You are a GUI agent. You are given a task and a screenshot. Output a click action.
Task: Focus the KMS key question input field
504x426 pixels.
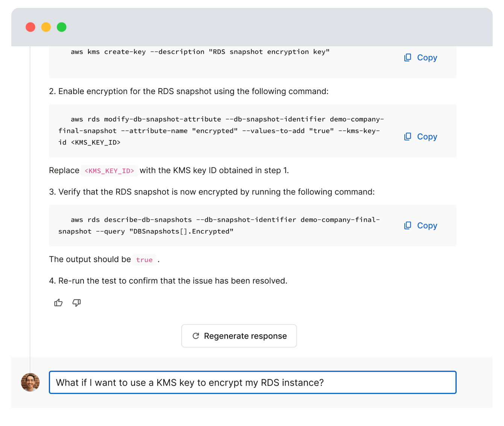pyautogui.click(x=252, y=383)
